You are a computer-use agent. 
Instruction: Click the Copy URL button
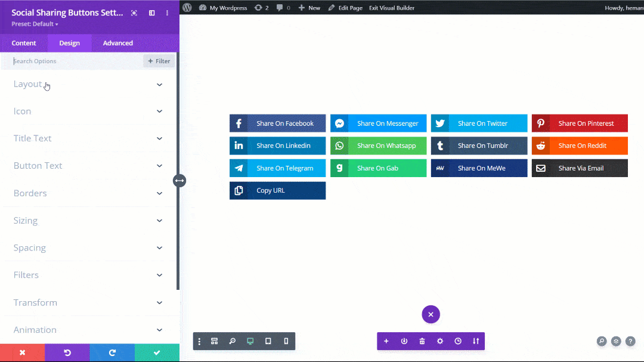(278, 191)
